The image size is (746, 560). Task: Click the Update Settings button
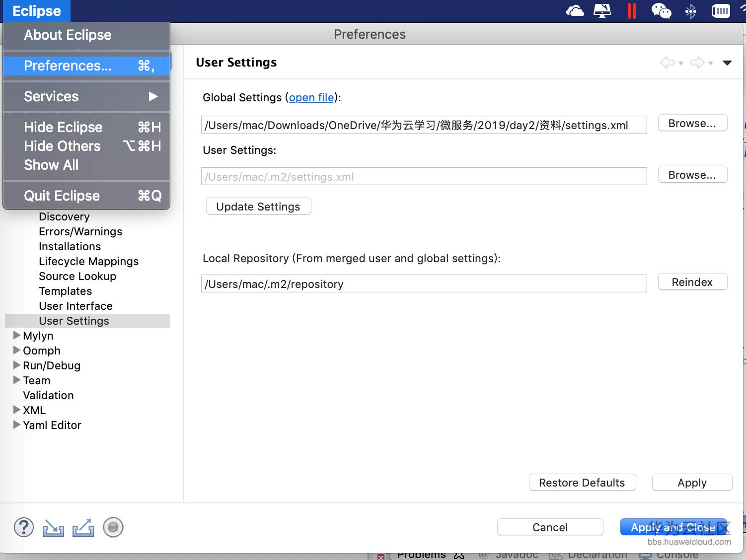pyautogui.click(x=258, y=207)
